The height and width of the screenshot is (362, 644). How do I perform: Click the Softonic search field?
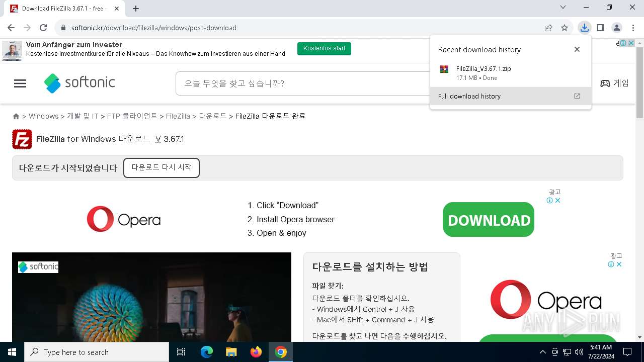[x=303, y=83]
